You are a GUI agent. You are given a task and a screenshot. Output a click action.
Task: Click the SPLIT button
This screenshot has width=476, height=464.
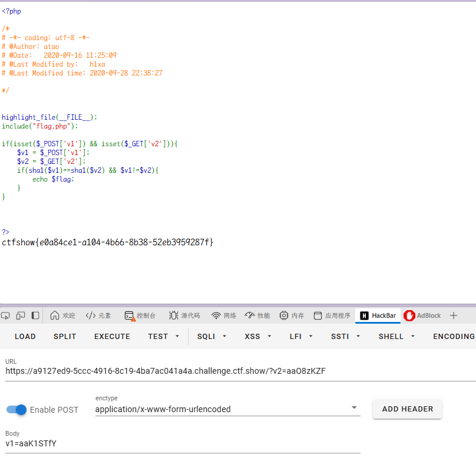pos(65,337)
